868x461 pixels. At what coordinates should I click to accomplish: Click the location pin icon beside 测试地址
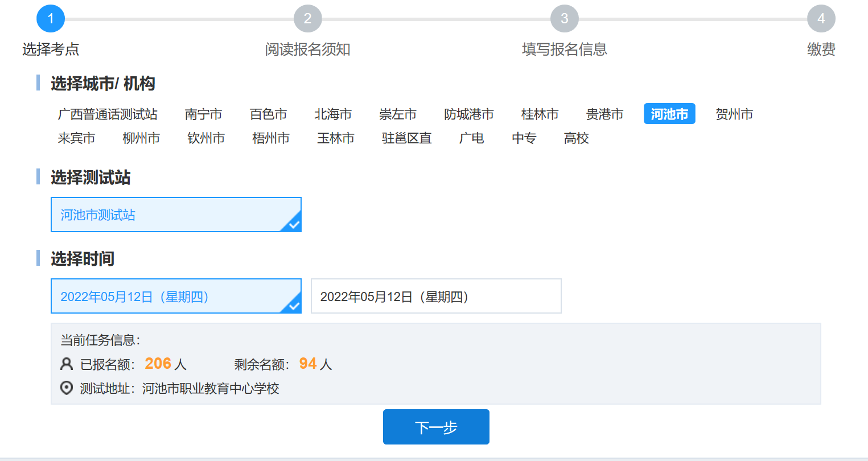tap(67, 388)
